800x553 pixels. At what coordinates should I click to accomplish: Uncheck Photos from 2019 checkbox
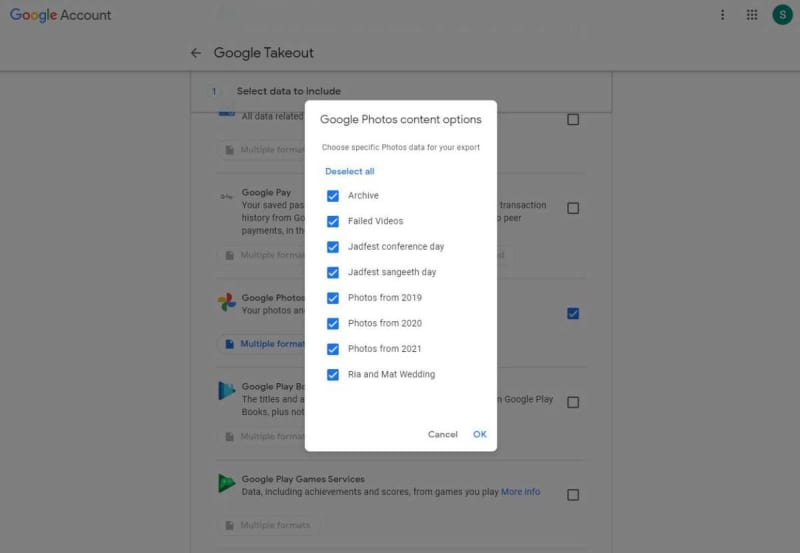[x=333, y=298]
